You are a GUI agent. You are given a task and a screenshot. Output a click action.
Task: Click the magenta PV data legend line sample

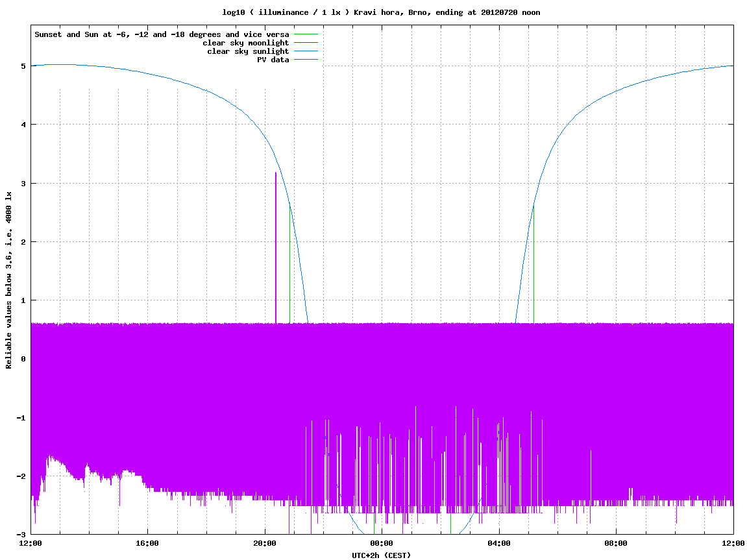306,60
